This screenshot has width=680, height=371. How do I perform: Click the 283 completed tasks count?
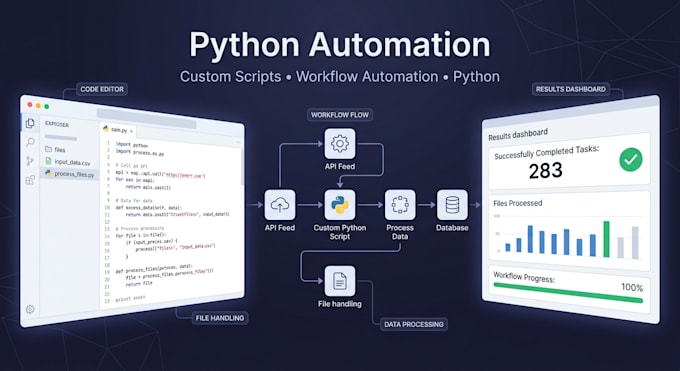pos(546,171)
